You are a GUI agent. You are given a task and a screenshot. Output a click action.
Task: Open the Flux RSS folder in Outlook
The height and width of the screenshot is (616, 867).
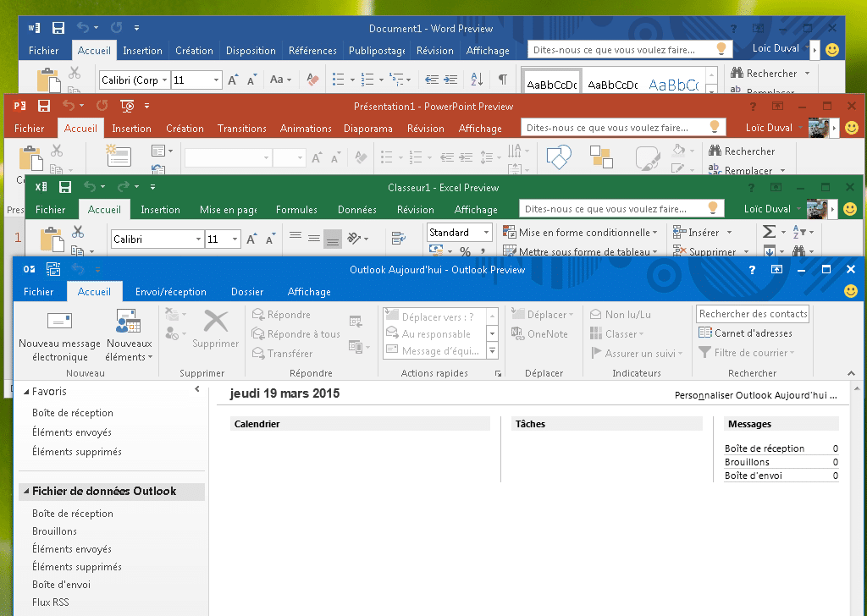(x=50, y=602)
